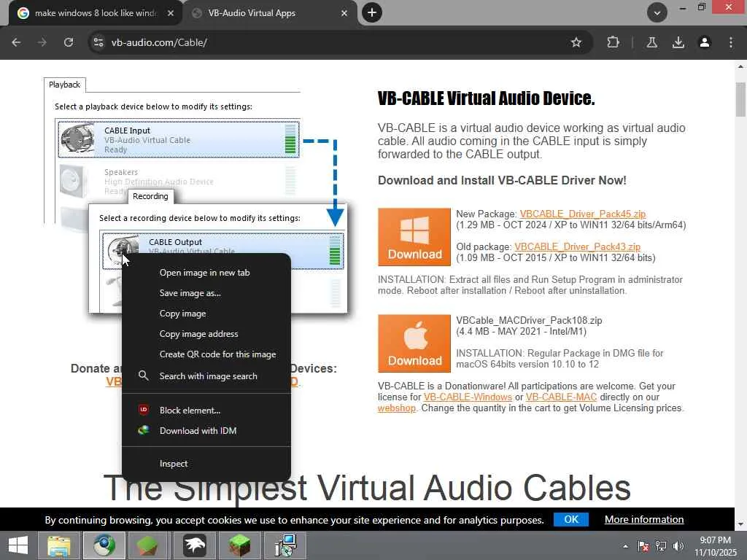The image size is (747, 560).
Task: Click the 'VB-CABLE Virtual Audio Device.' heading
Action: [486, 98]
